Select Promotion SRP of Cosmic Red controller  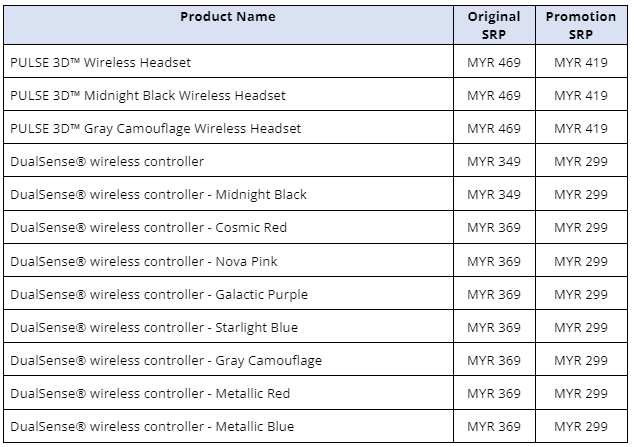point(580,228)
